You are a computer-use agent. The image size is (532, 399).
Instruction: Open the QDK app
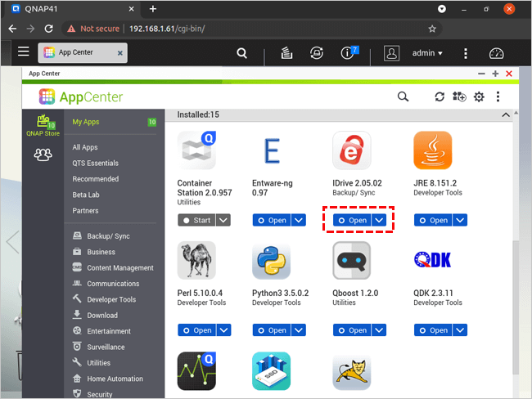pos(433,330)
